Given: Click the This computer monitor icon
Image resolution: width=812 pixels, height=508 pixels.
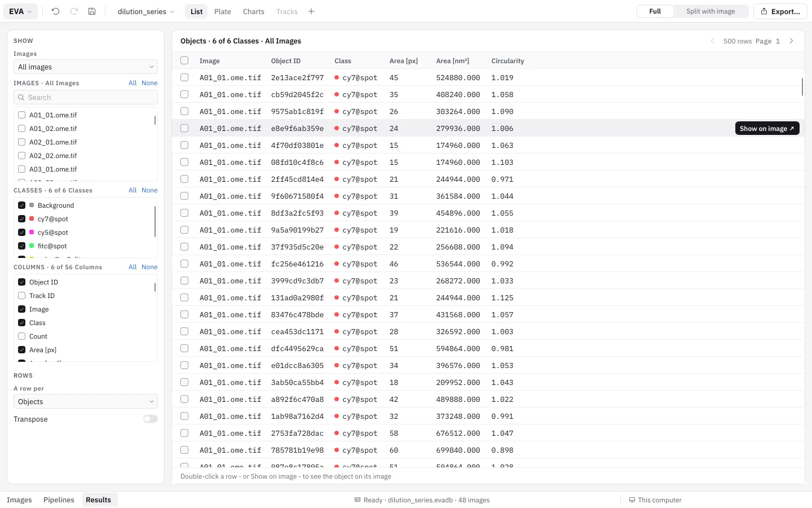Looking at the screenshot, I should (x=632, y=500).
